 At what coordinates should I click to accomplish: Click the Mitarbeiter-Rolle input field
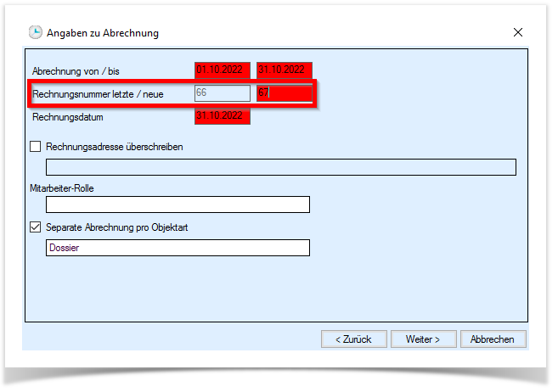click(178, 204)
